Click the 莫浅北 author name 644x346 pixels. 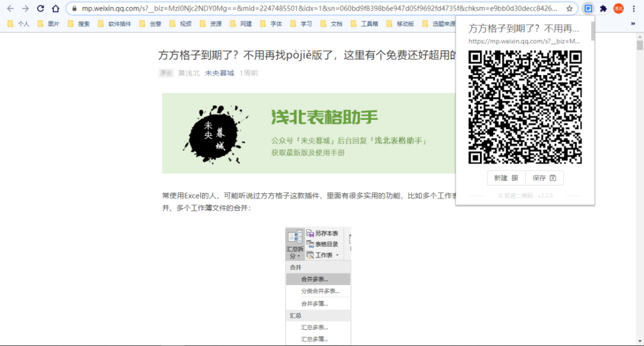189,73
